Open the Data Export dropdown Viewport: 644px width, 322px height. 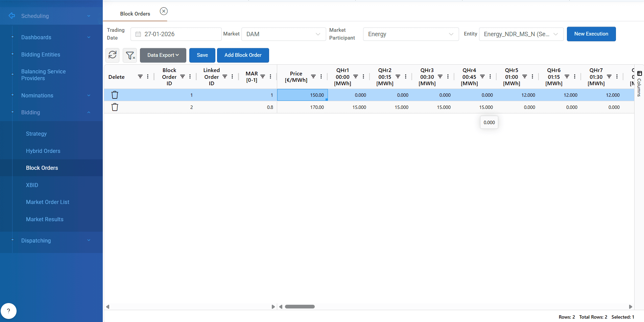pos(163,55)
